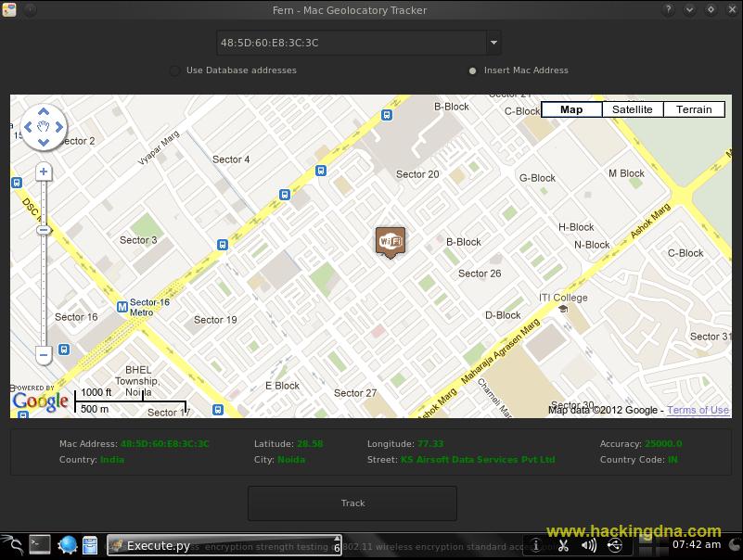
Task: Open the volume control tray icon
Action: click(x=589, y=545)
